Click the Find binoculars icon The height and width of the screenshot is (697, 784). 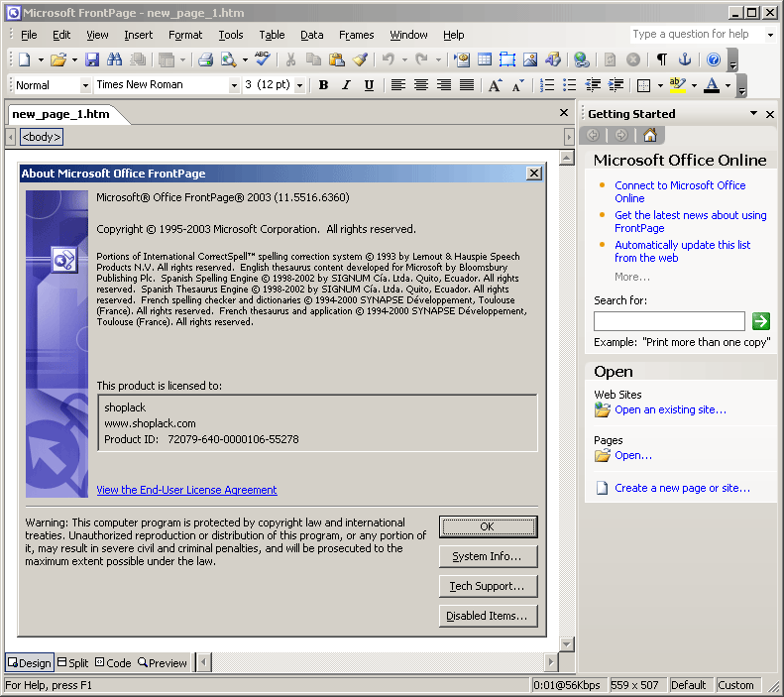tap(115, 60)
